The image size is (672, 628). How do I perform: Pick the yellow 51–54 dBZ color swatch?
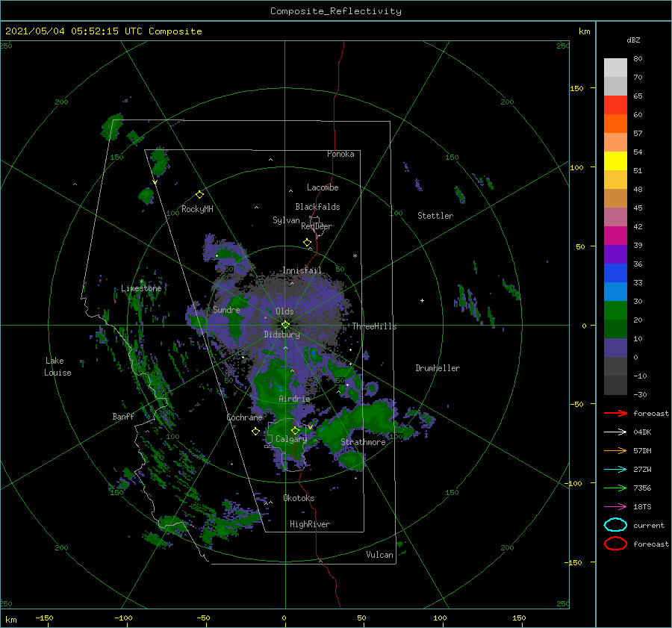pos(615,161)
